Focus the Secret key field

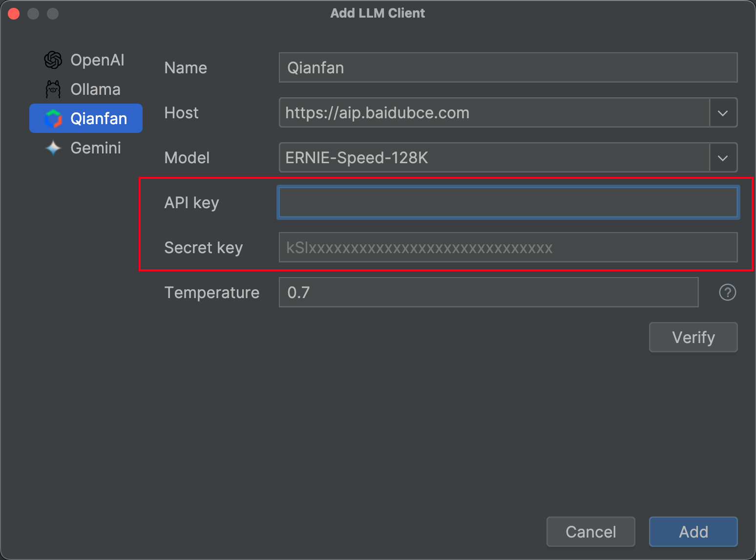tap(508, 248)
